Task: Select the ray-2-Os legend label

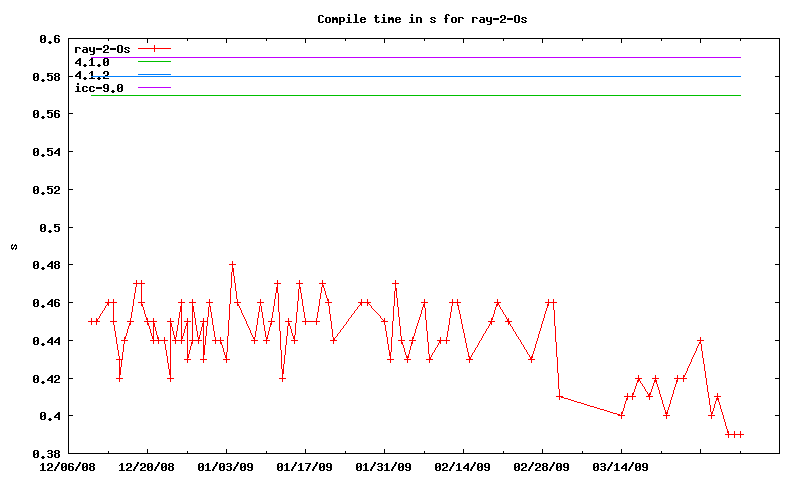Action: (x=102, y=48)
